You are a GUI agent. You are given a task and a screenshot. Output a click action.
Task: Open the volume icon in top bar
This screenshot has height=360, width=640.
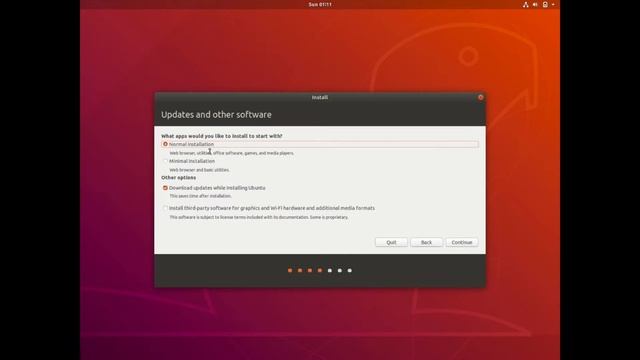[x=535, y=4]
